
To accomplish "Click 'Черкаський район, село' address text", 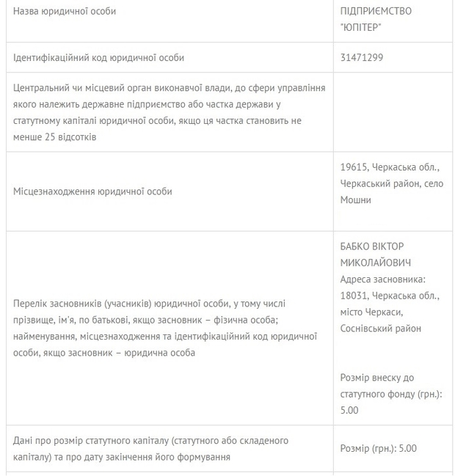I will tap(391, 183).
